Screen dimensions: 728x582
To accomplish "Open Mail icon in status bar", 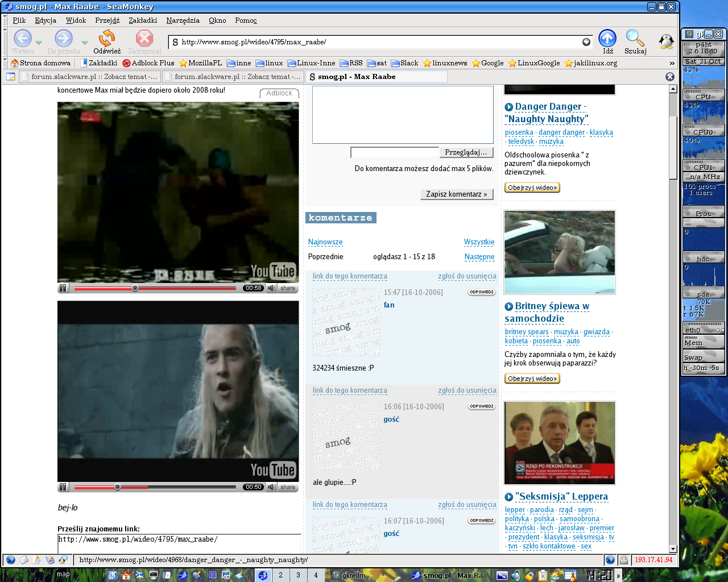I will click(x=24, y=560).
